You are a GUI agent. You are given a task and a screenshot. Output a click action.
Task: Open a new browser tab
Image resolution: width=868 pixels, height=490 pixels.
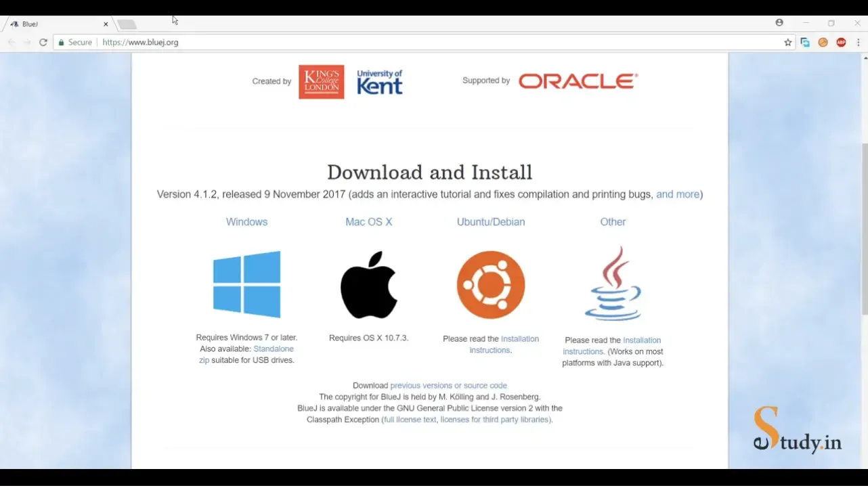(127, 24)
